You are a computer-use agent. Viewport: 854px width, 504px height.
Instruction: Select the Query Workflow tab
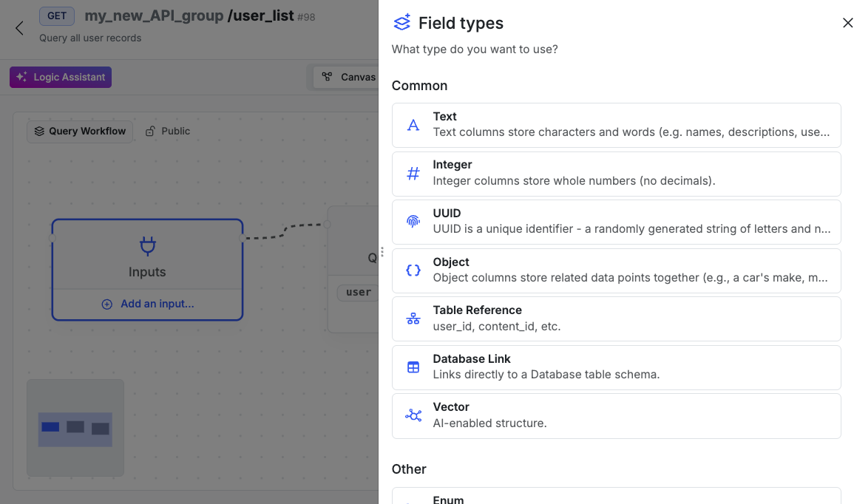coord(80,131)
